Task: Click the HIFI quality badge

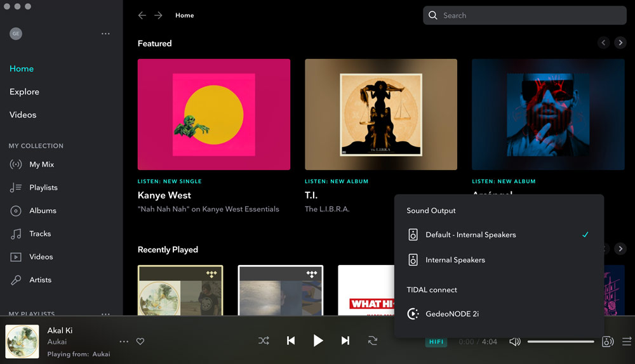Action: pos(436,342)
